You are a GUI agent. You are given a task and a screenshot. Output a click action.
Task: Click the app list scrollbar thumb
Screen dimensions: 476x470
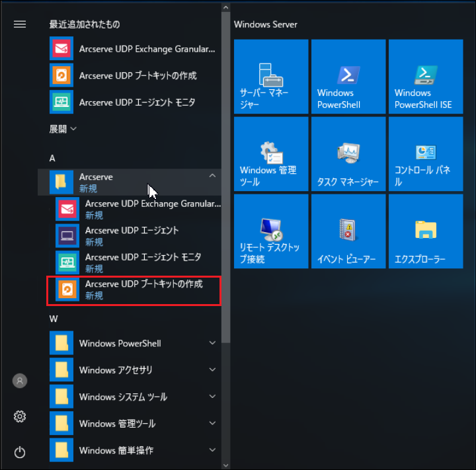[x=225, y=178]
